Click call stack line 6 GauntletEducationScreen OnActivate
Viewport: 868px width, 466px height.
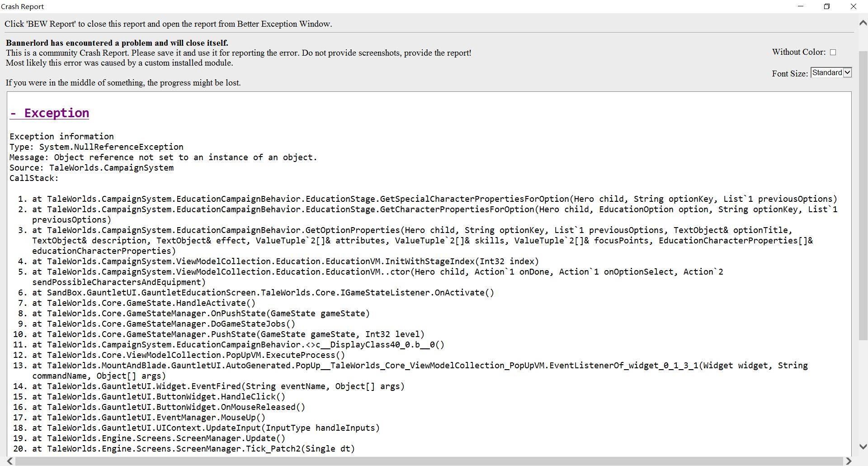(x=263, y=293)
